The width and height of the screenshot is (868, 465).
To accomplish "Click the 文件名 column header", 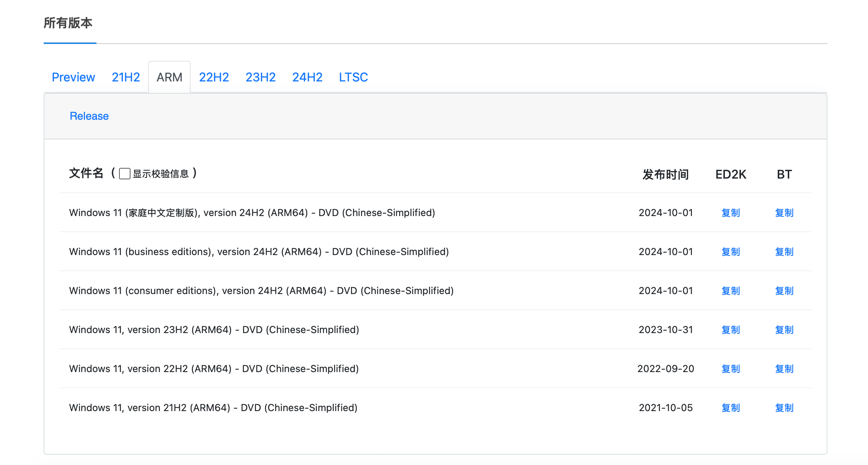I will [86, 173].
